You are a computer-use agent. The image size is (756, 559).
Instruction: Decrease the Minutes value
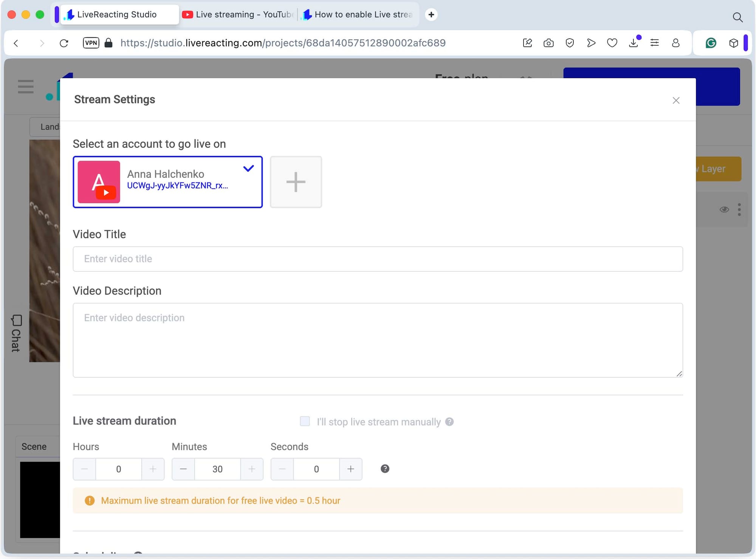pos(183,469)
